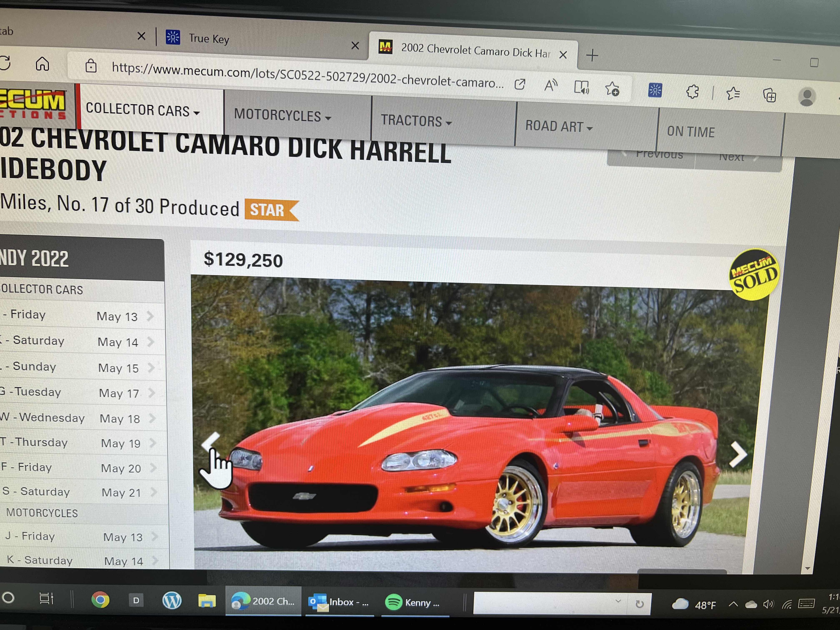
Task: Open volume control in system tray
Action: click(x=768, y=604)
